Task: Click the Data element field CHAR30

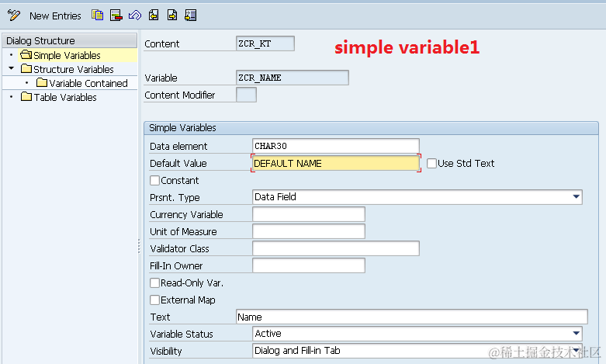Action: (x=335, y=146)
